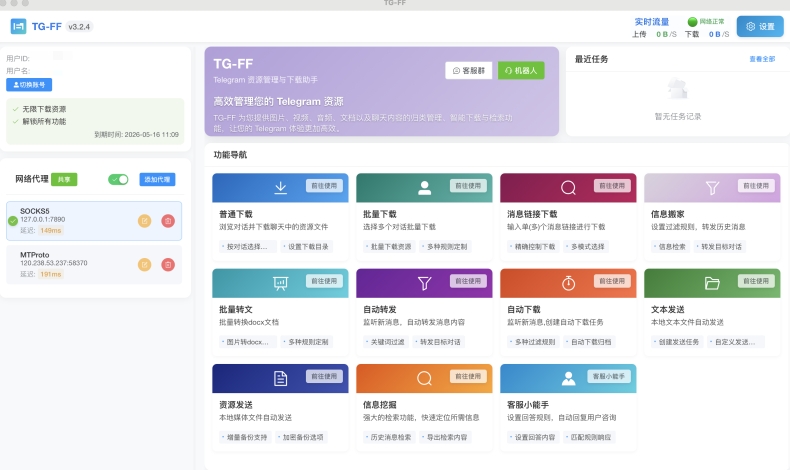Click the 按对话选择 tag under 普通下载
790x470 pixels.
click(x=247, y=247)
